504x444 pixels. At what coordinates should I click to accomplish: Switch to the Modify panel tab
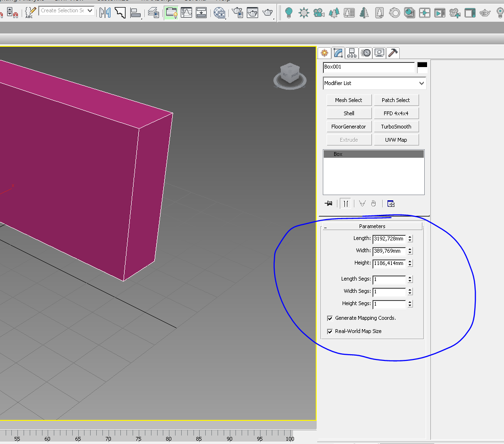(x=338, y=53)
